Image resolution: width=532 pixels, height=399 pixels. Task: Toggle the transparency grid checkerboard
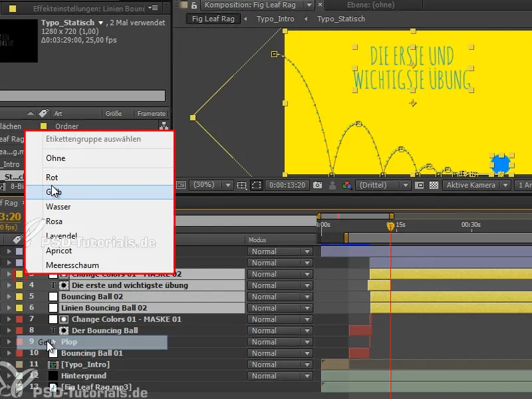coord(434,186)
